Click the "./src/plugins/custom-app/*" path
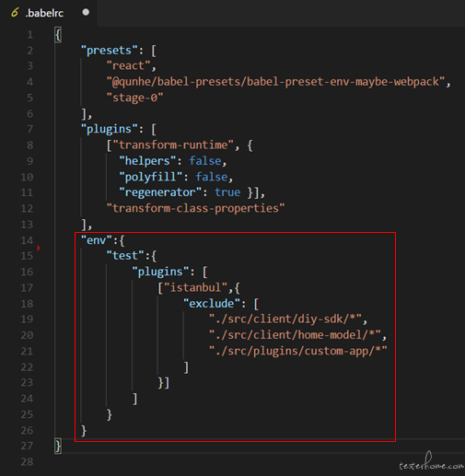465x476 pixels. pos(298,351)
